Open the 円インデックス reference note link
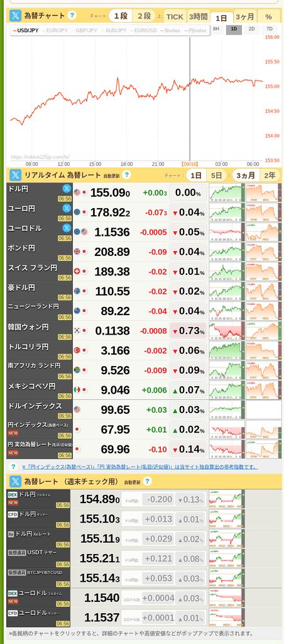 point(139,467)
